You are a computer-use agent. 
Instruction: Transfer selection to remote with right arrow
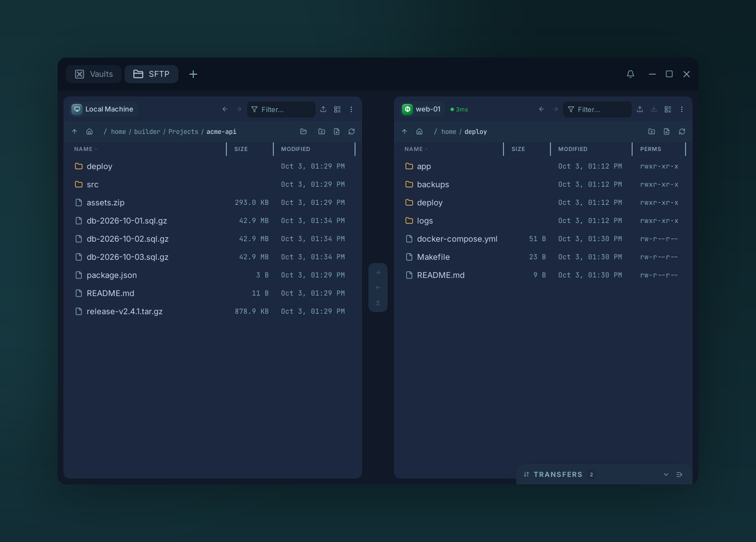click(378, 272)
